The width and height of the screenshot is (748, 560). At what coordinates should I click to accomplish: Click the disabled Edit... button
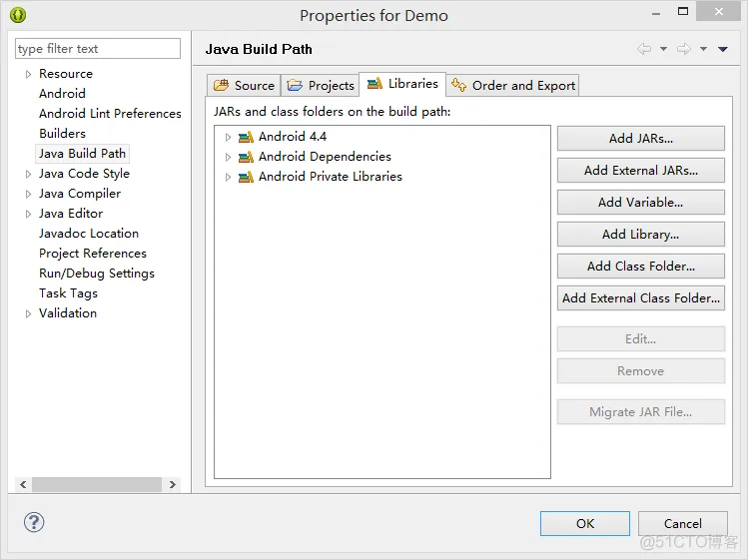point(641,339)
